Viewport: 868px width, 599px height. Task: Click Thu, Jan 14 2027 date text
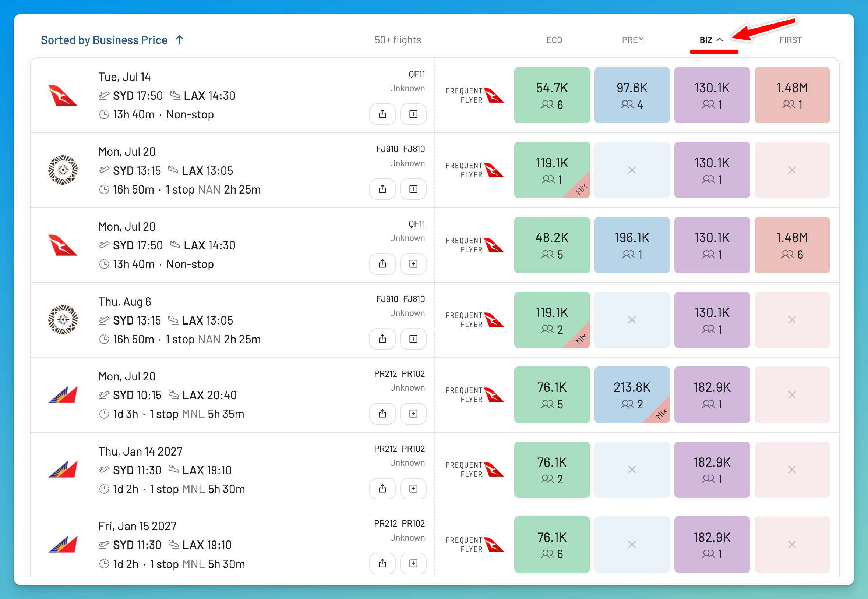point(140,451)
